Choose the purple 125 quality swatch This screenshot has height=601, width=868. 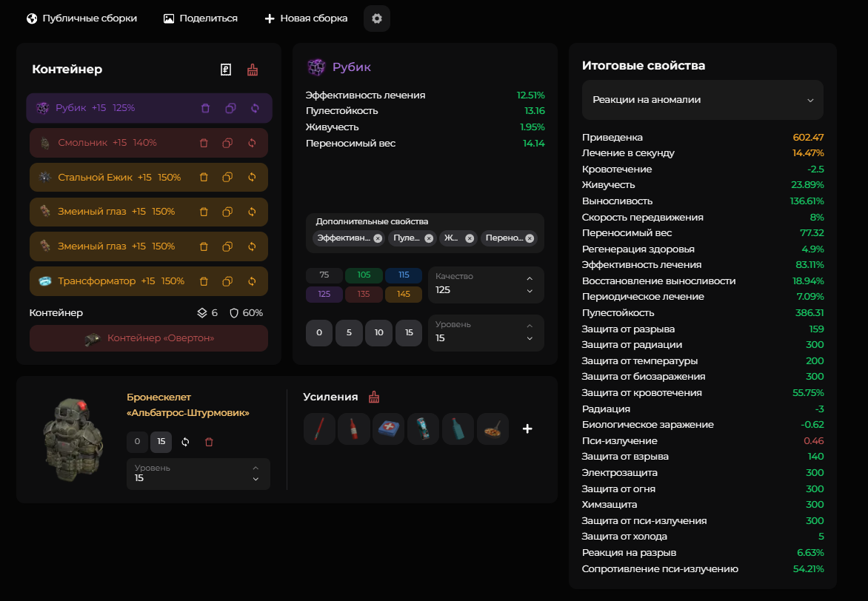coord(324,294)
